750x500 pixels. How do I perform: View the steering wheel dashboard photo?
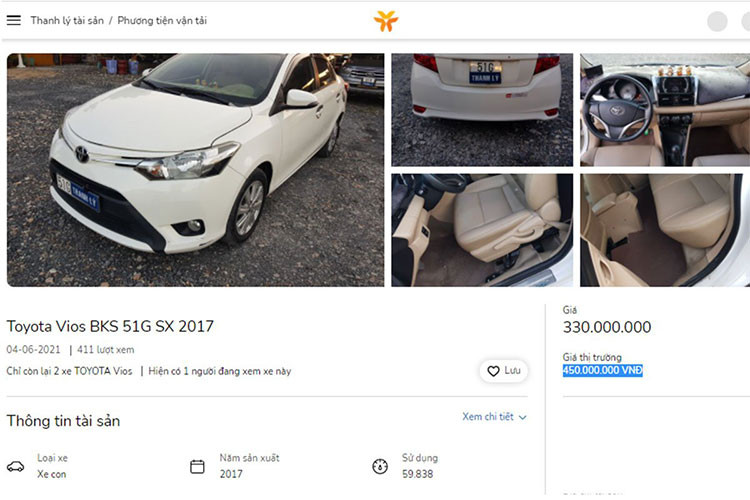[664, 109]
